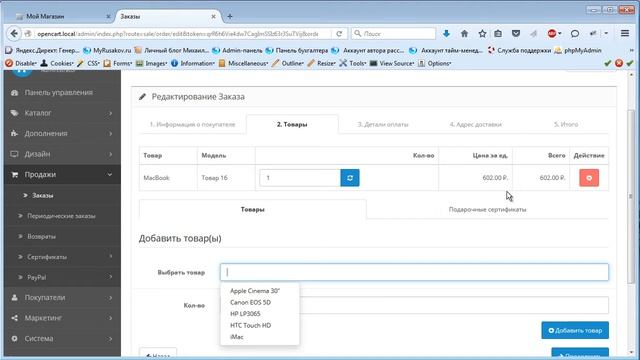Image resolution: width=640 pixels, height=360 pixels.
Task: Go to the home page icon
Action: (x=464, y=33)
